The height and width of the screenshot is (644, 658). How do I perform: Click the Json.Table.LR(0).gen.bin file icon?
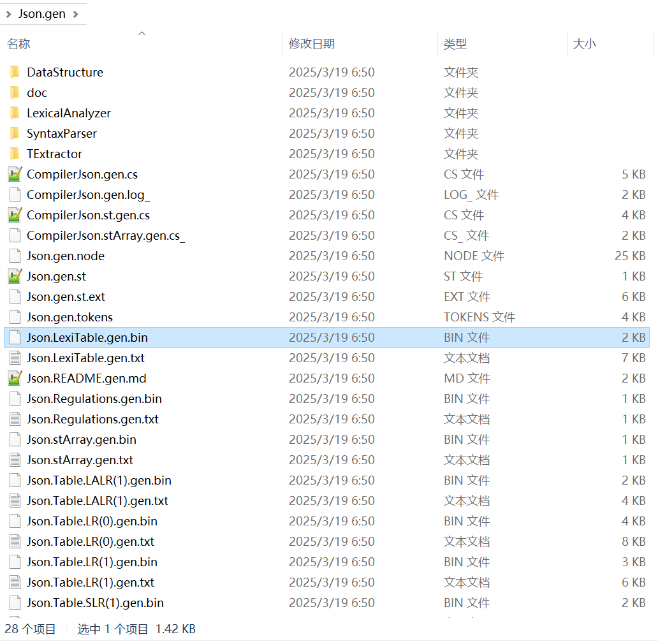pos(15,522)
